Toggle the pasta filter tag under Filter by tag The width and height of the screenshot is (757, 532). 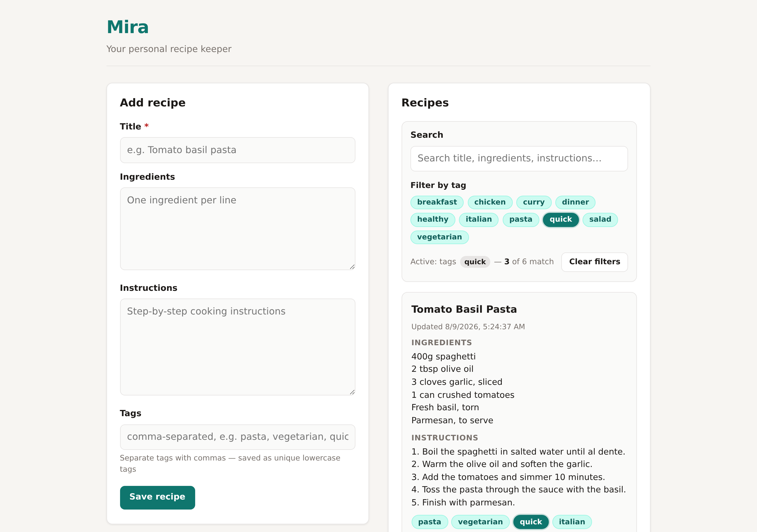coord(521,220)
